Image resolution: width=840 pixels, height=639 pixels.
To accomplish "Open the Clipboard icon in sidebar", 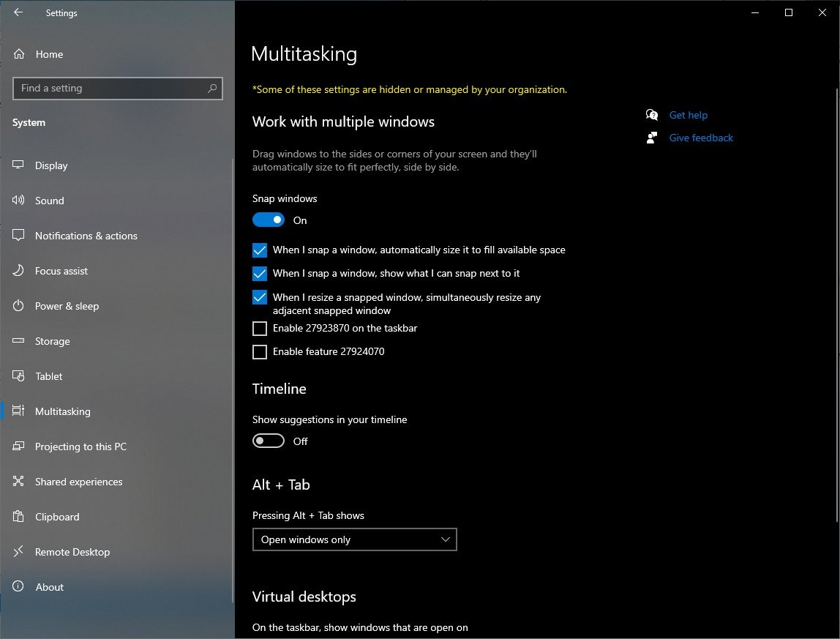I will [19, 517].
